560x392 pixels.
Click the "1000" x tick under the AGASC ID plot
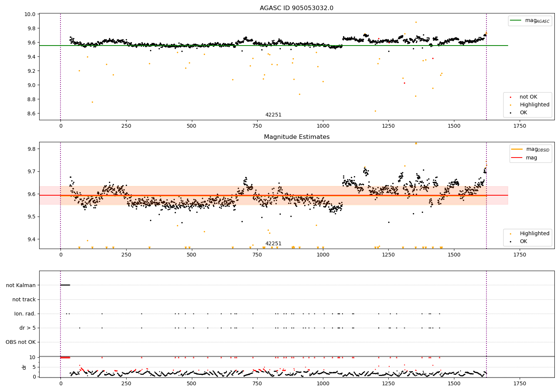pos(323,126)
